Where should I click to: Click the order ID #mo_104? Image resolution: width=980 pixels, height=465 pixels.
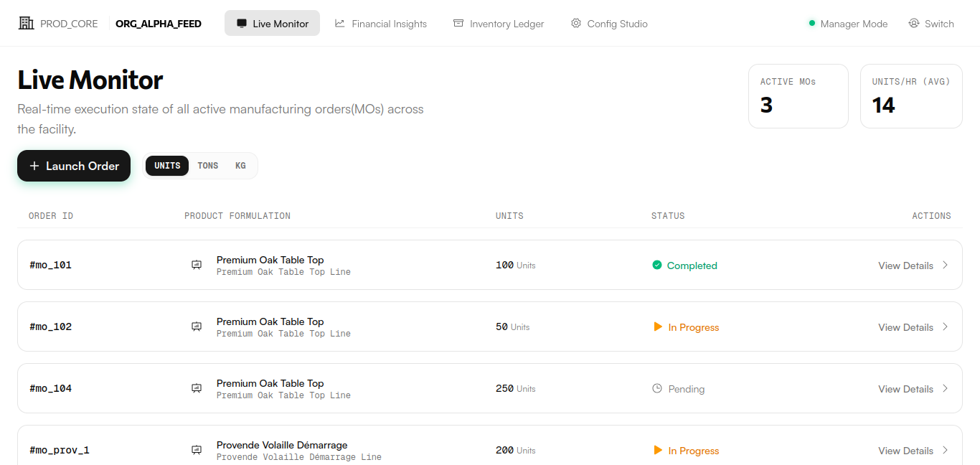coord(50,388)
